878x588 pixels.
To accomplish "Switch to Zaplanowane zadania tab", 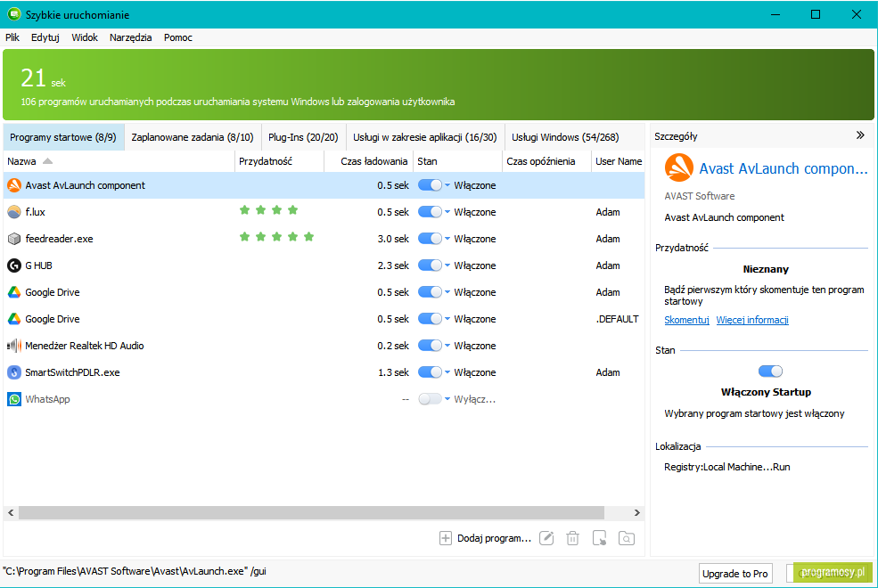I will click(x=193, y=137).
